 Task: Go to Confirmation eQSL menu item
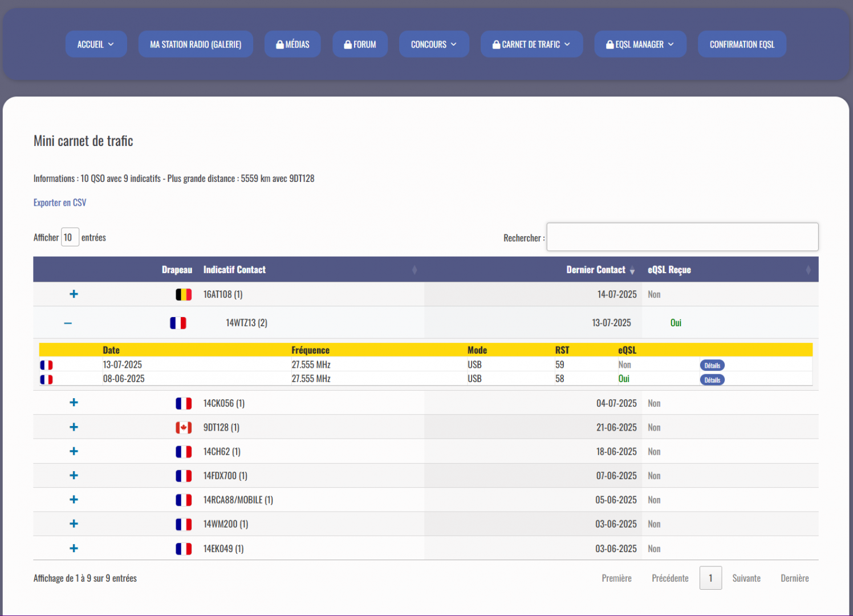(x=742, y=44)
